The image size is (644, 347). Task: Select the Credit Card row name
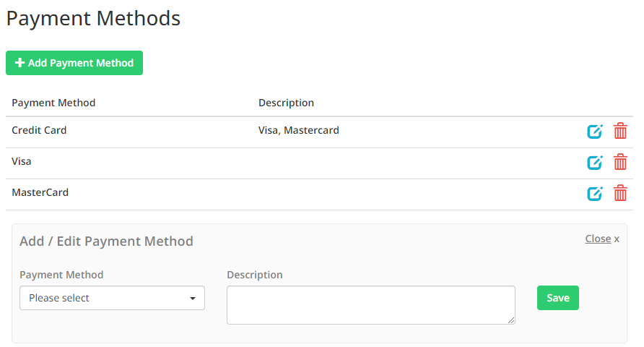coord(39,131)
